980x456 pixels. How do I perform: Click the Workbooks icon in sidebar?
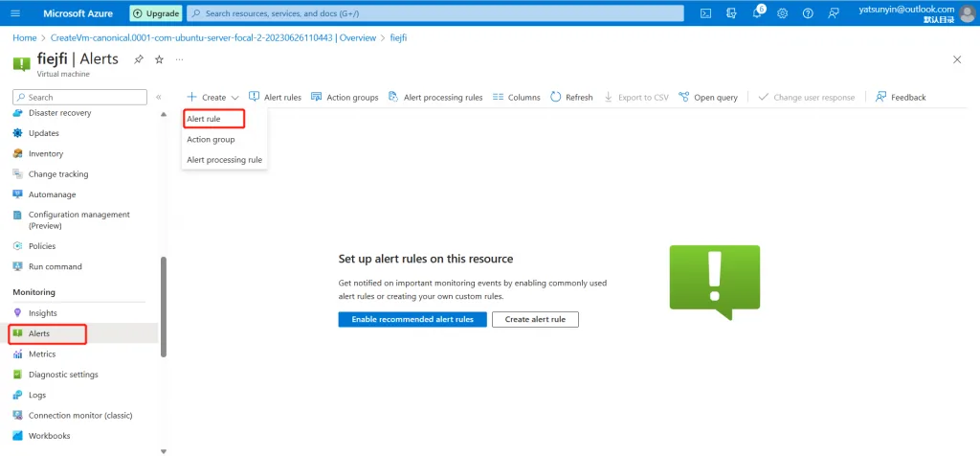(17, 436)
